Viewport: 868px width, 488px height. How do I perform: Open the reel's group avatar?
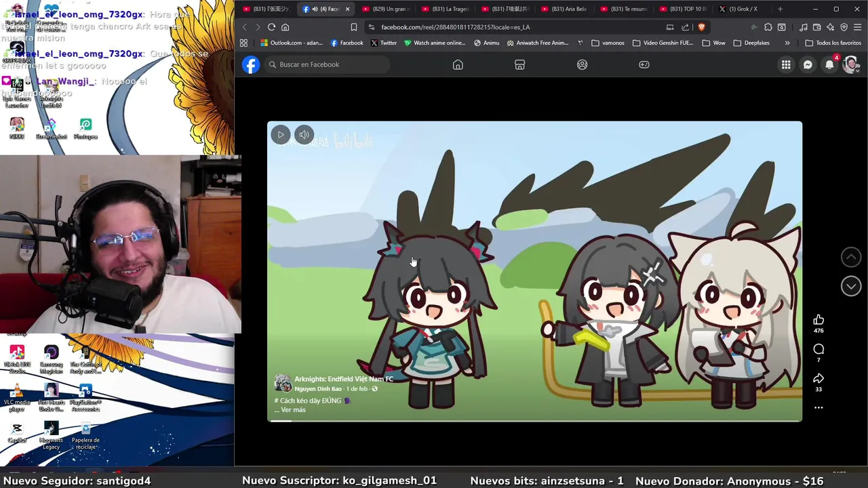tap(283, 384)
